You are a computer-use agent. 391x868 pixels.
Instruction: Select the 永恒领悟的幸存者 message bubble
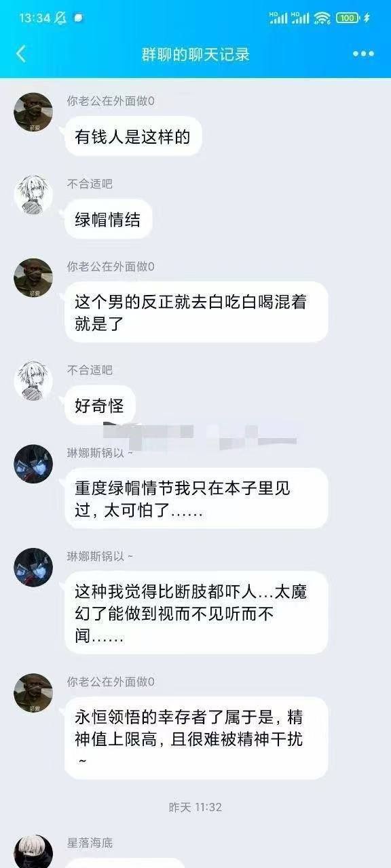tap(196, 738)
